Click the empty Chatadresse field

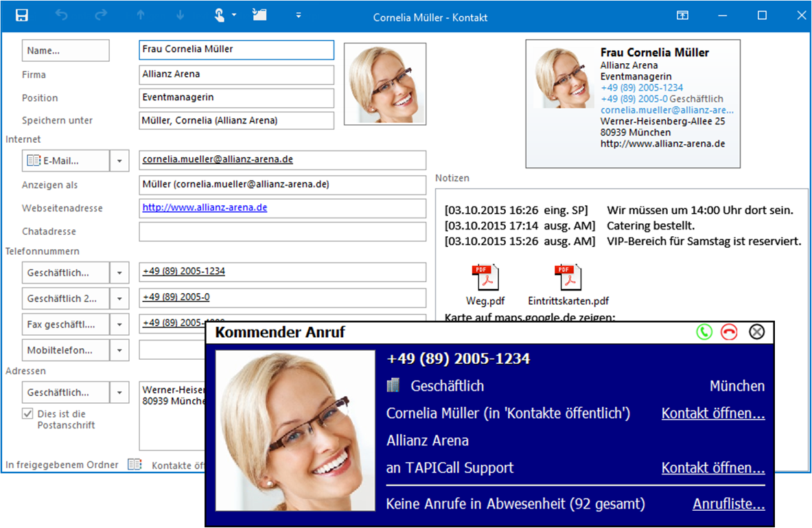pos(282,231)
